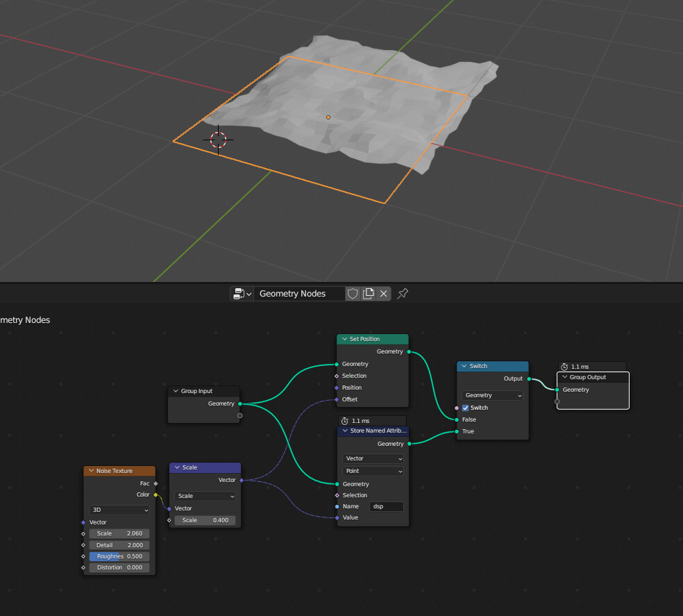Screen dimensions: 683x616
Task: Click the timing icon above Store Named Attribute
Action: [x=345, y=421]
